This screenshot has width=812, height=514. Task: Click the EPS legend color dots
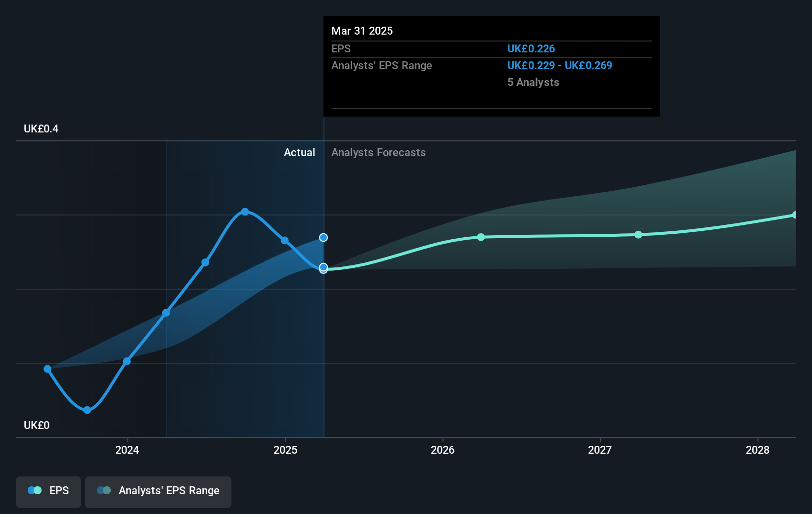[34, 490]
